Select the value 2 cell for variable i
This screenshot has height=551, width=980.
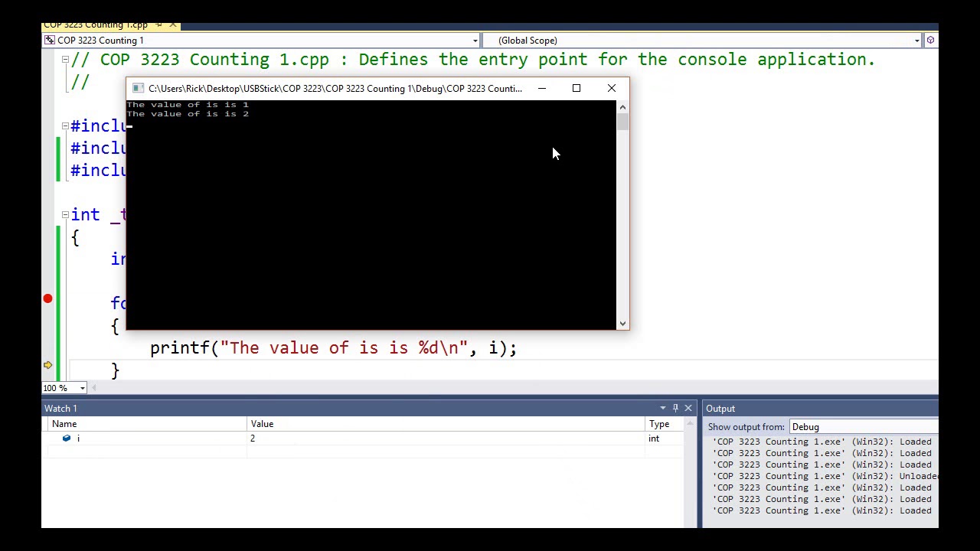point(446,439)
